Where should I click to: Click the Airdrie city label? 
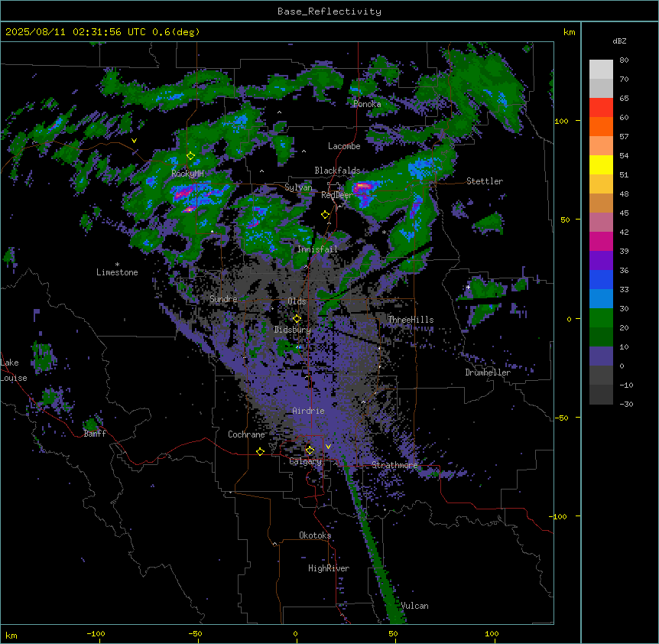(308, 411)
